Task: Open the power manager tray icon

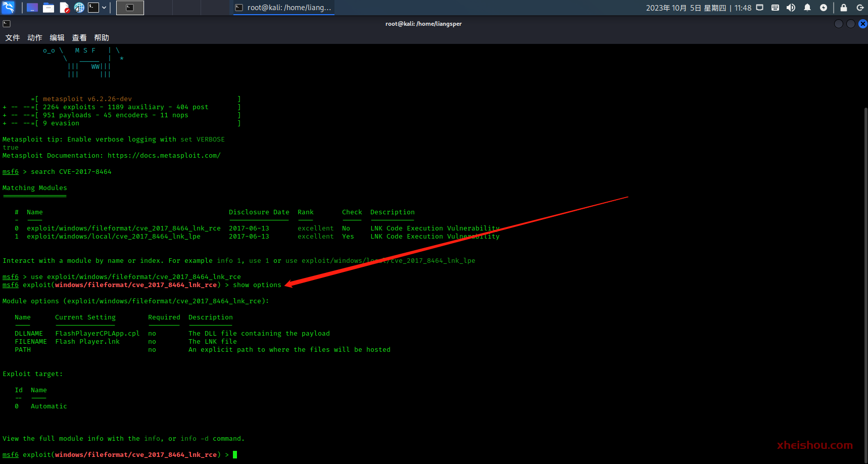Action: pyautogui.click(x=824, y=8)
